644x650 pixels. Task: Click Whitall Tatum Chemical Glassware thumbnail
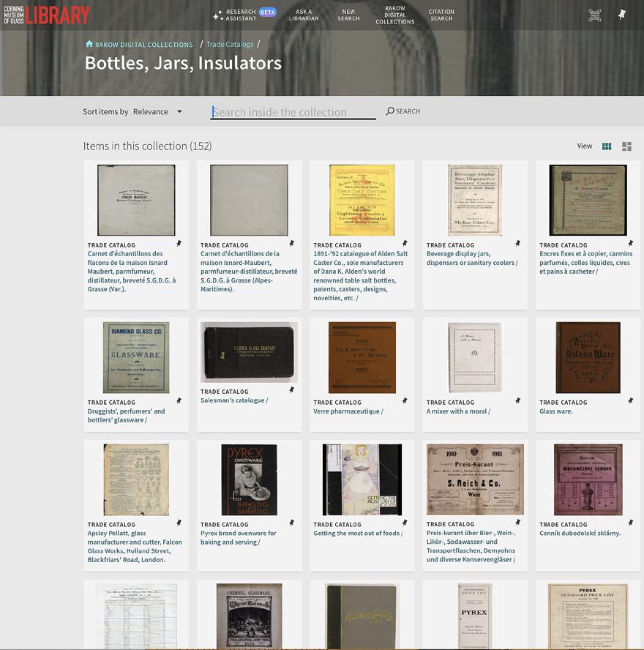(x=249, y=616)
